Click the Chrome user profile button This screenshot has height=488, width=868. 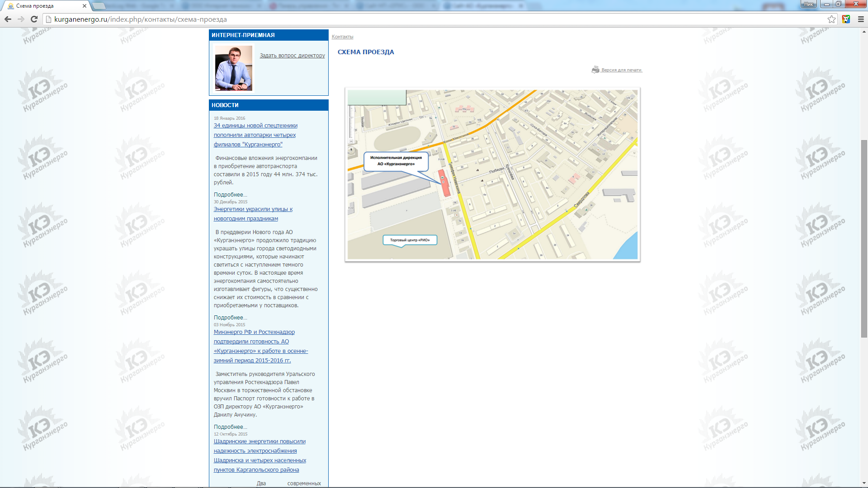pyautogui.click(x=809, y=4)
